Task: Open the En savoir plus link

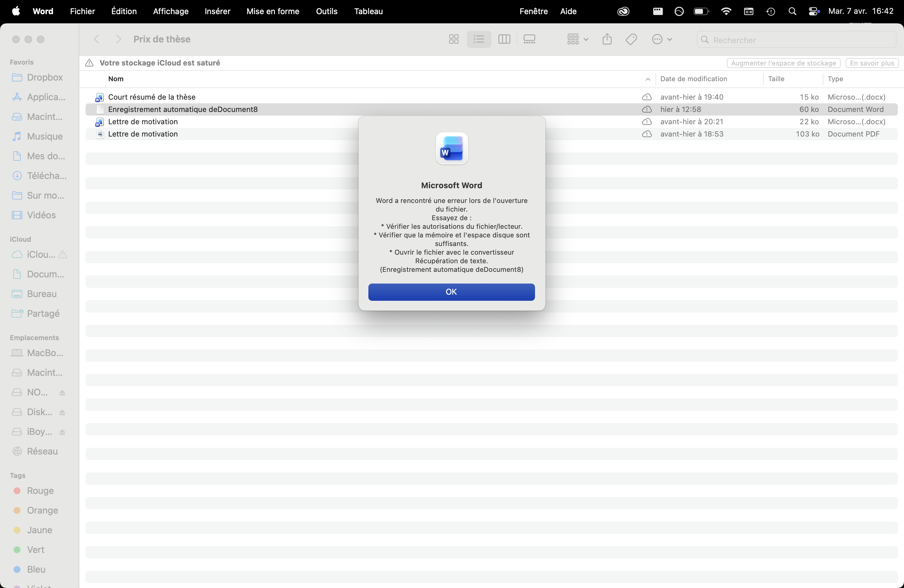Action: click(872, 63)
